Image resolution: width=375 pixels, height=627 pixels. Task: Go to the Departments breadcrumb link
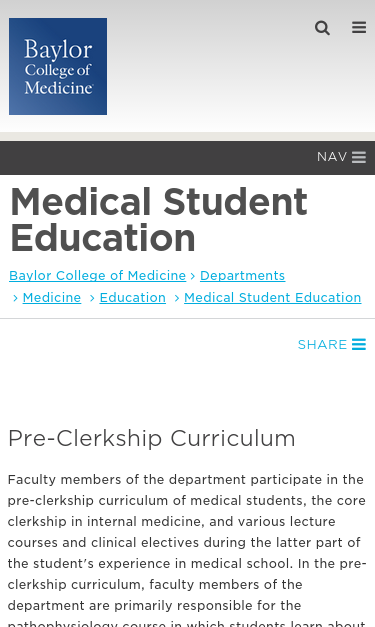[242, 276]
